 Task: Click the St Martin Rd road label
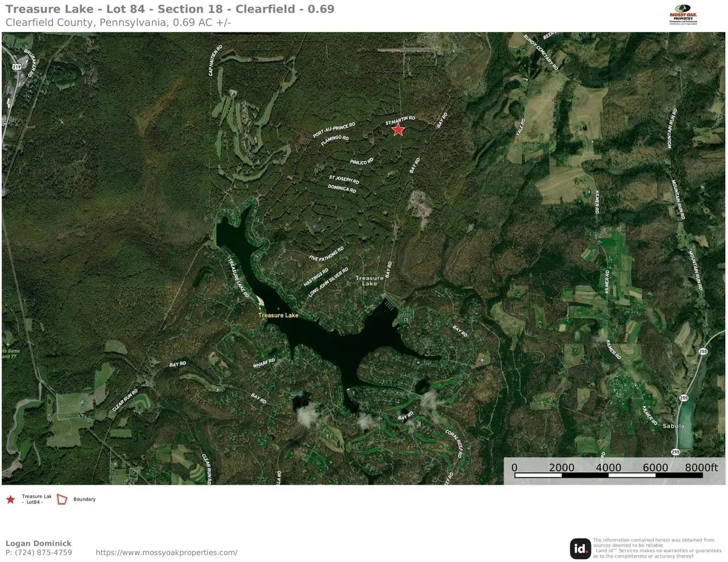[x=400, y=120]
